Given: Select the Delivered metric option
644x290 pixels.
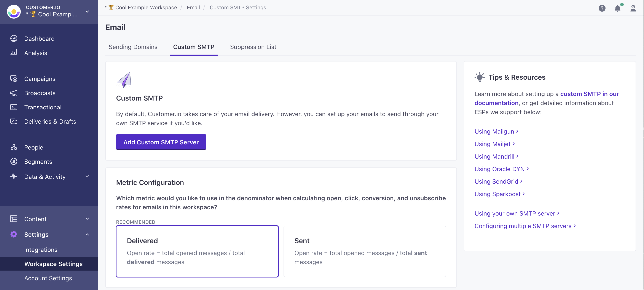Looking at the screenshot, I should click(197, 251).
